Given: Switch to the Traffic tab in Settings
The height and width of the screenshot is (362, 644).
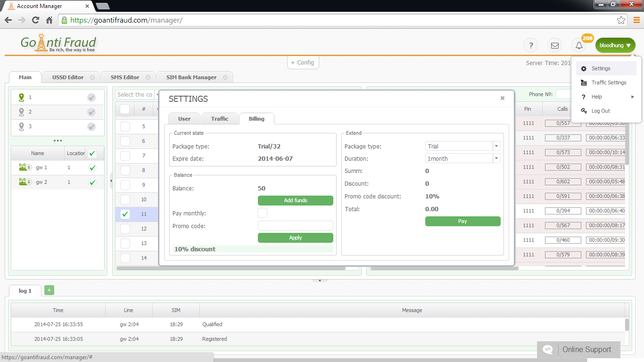Looking at the screenshot, I should [x=220, y=119].
